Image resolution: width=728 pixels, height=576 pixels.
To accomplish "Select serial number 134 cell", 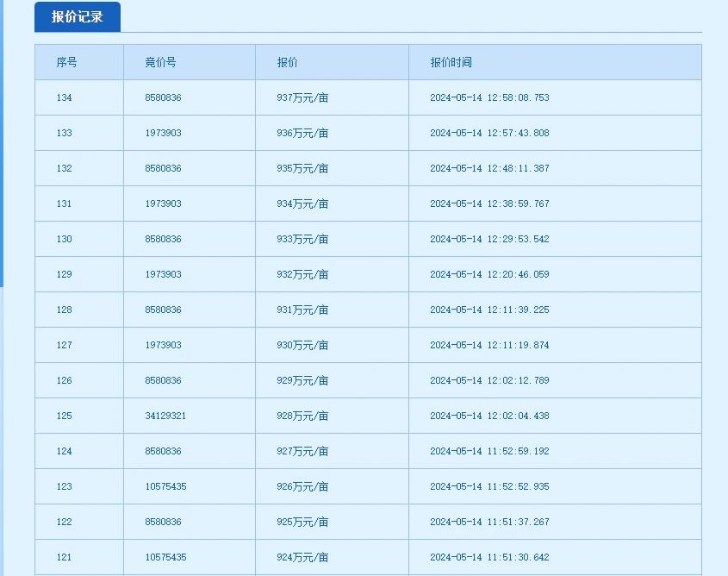I will (65, 97).
